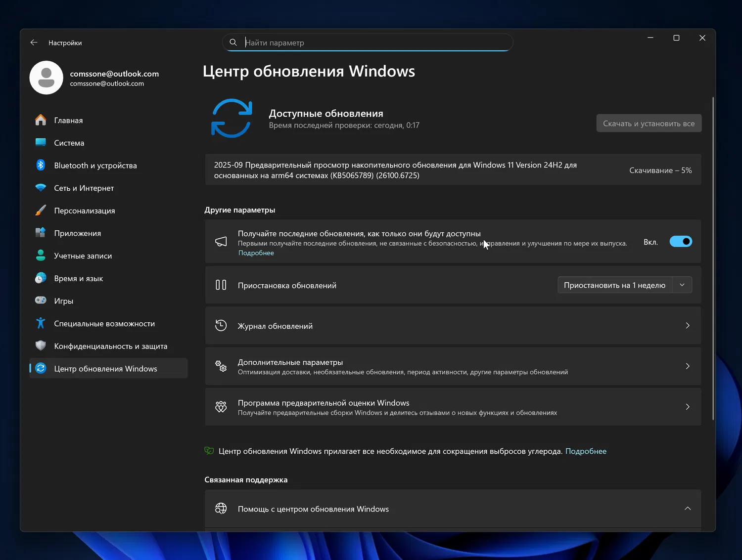The height and width of the screenshot is (560, 742).
Task: Click the Insider Program hearts icon
Action: pyautogui.click(x=221, y=407)
